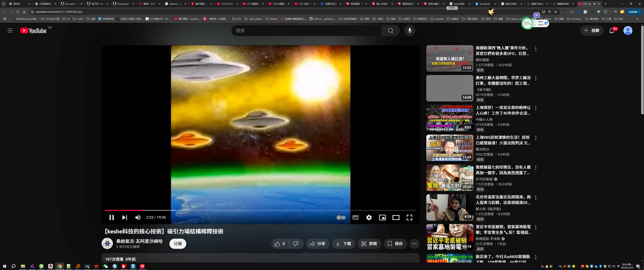Image resolution: width=644 pixels, height=270 pixels.
Task: Click the voice search microphone
Action: [409, 31]
